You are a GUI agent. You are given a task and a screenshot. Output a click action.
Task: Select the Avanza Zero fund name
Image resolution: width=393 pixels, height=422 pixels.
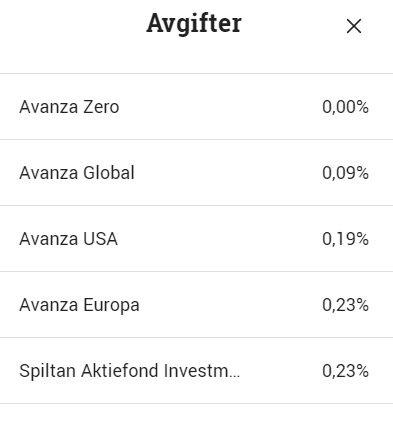(x=69, y=107)
